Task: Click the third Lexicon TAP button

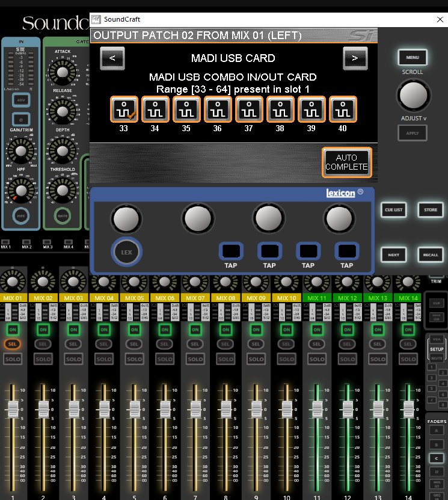Action: pyautogui.click(x=308, y=252)
